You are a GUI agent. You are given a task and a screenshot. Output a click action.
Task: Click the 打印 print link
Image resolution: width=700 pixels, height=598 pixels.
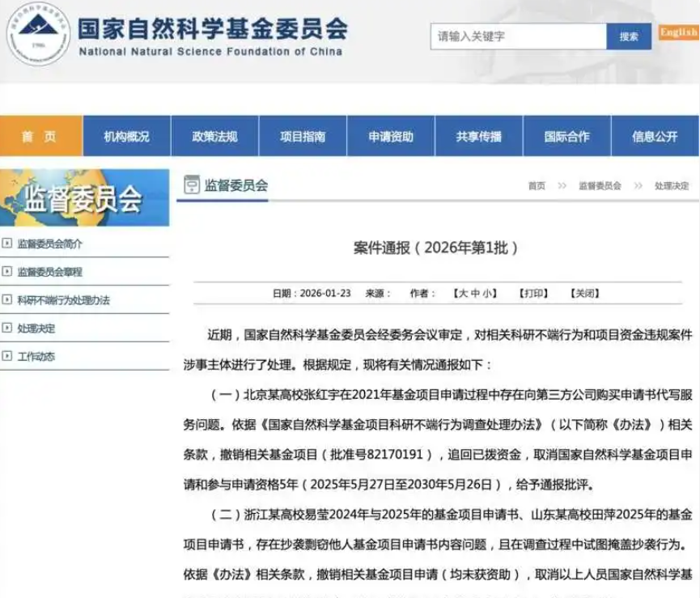(x=533, y=293)
